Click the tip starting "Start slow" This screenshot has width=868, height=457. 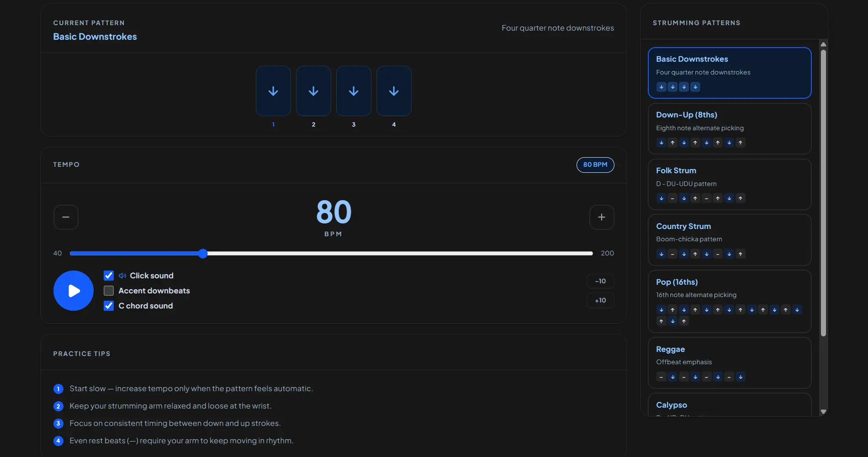(191, 388)
